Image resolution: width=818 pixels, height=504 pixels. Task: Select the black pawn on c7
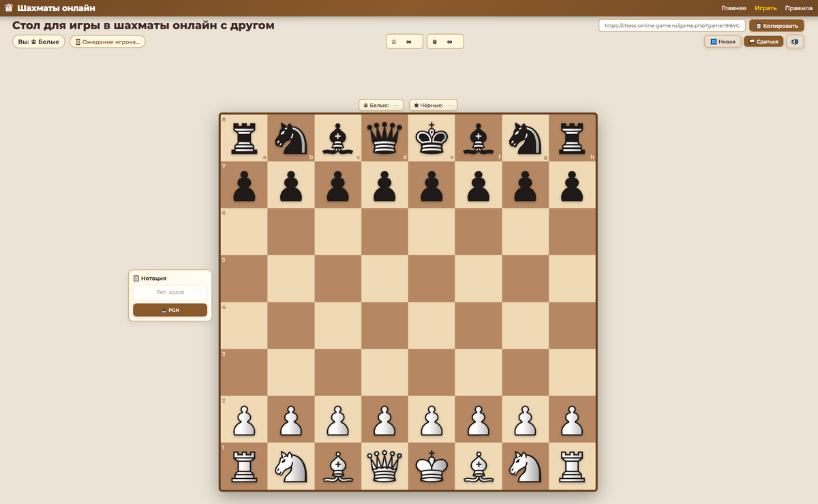point(338,185)
